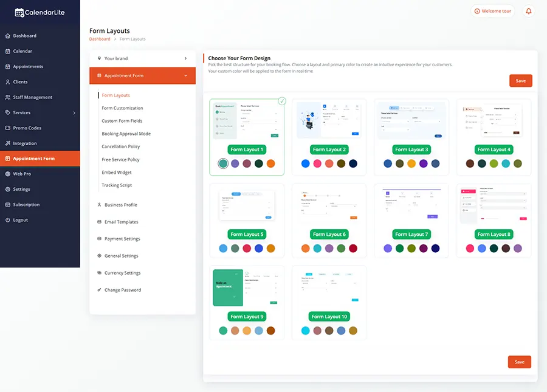Viewport: 547px width, 392px height.
Task: Click the Web Pro globe icon
Action: point(8,174)
